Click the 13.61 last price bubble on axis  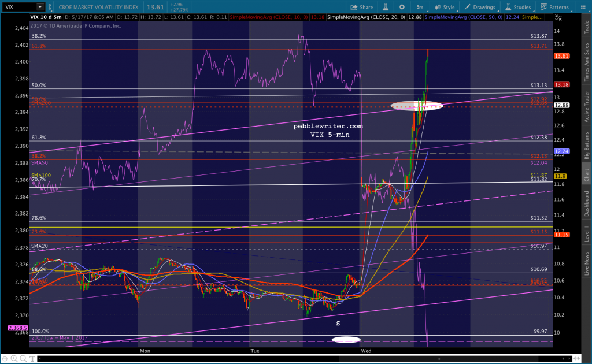(x=561, y=56)
